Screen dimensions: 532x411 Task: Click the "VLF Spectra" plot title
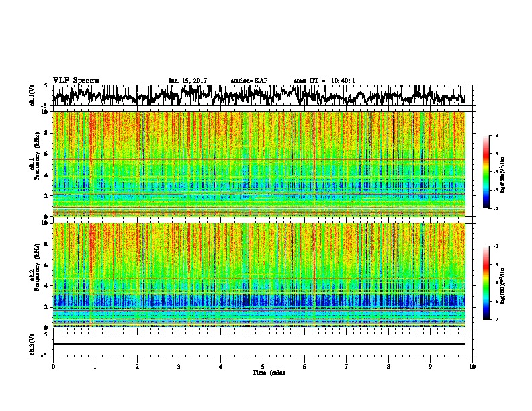click(76, 81)
